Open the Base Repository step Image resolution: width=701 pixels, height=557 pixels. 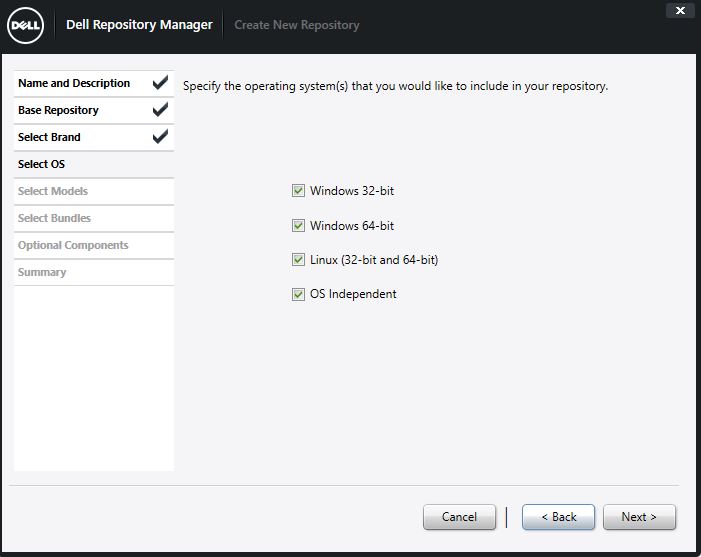pyautogui.click(x=94, y=110)
